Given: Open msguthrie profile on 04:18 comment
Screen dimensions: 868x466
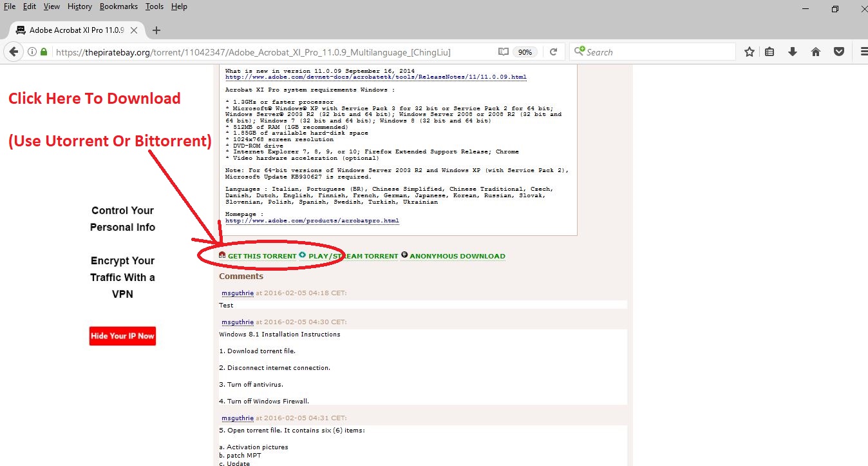Looking at the screenshot, I should click(x=238, y=293).
